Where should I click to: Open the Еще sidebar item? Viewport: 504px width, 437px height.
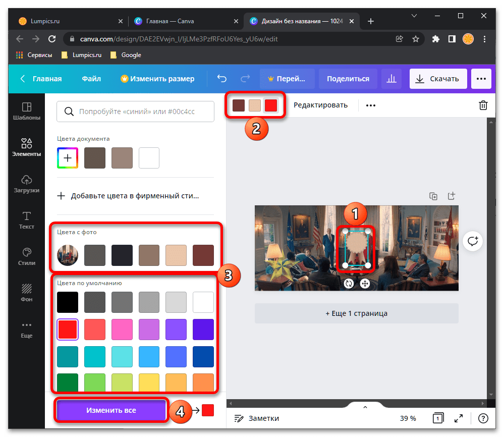tap(27, 330)
